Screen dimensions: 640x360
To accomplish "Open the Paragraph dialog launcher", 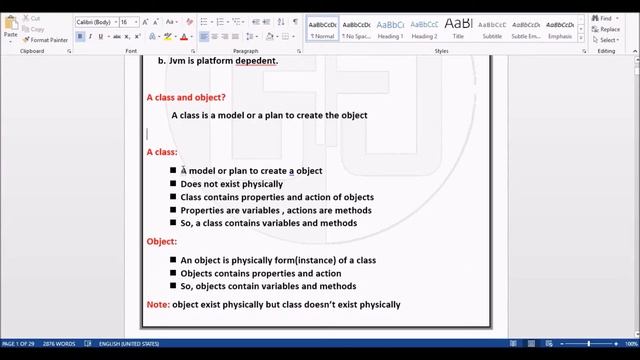I will (299, 51).
